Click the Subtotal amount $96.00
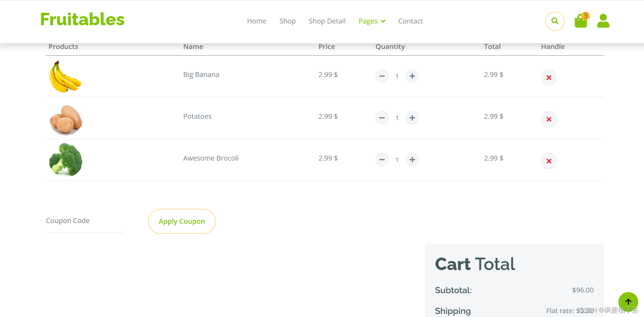The image size is (644, 317). click(583, 290)
